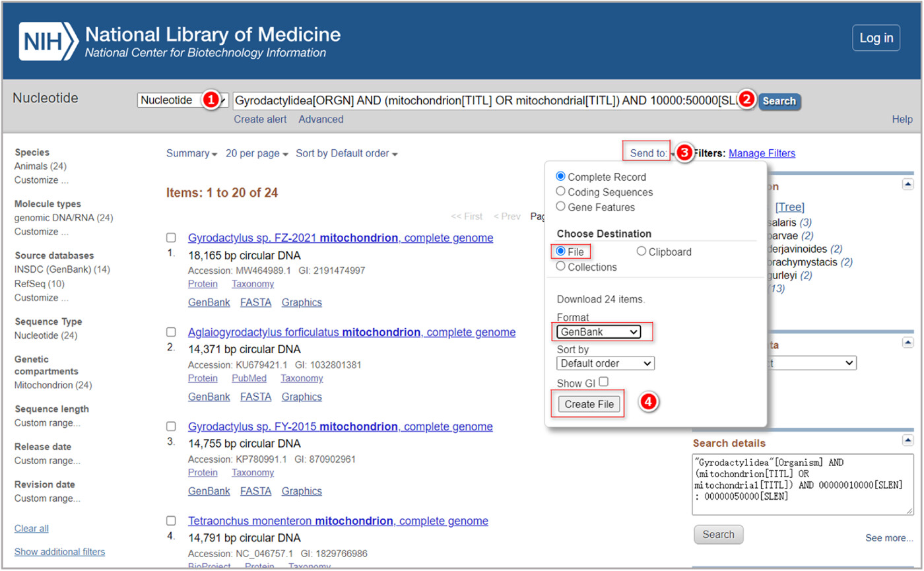Open the Summary display format menu
This screenshot has height=571, width=924.
[x=191, y=153]
